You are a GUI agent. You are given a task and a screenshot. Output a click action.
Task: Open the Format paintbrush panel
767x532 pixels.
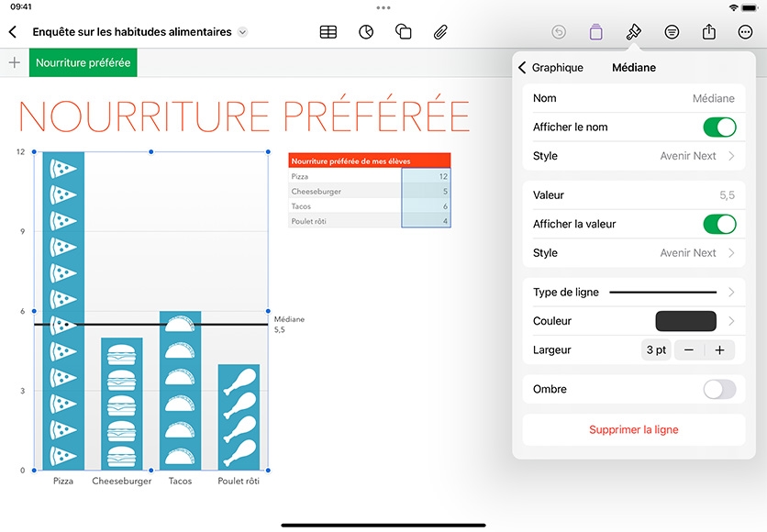[x=633, y=32]
